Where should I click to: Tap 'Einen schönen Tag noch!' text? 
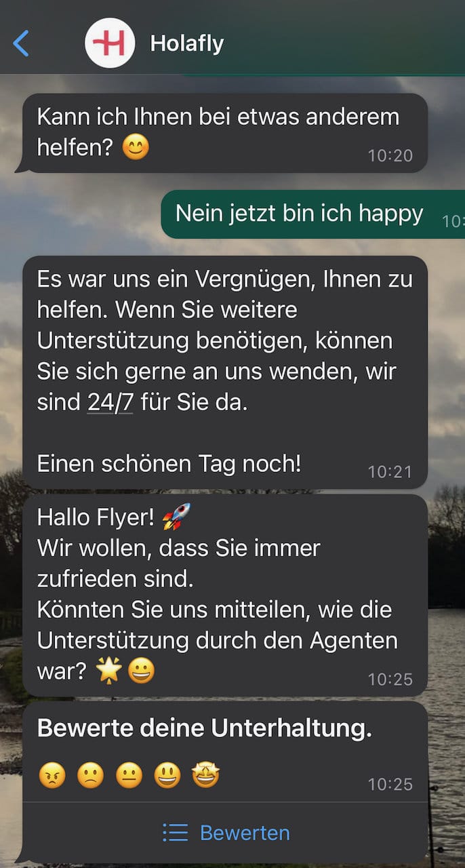coord(169,465)
